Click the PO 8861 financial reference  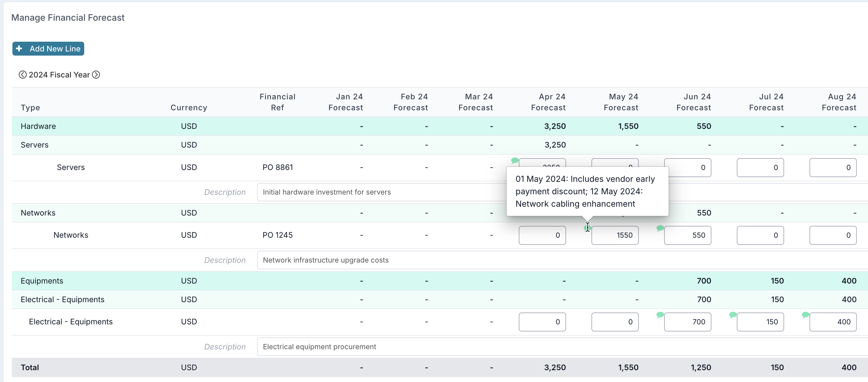coord(278,168)
